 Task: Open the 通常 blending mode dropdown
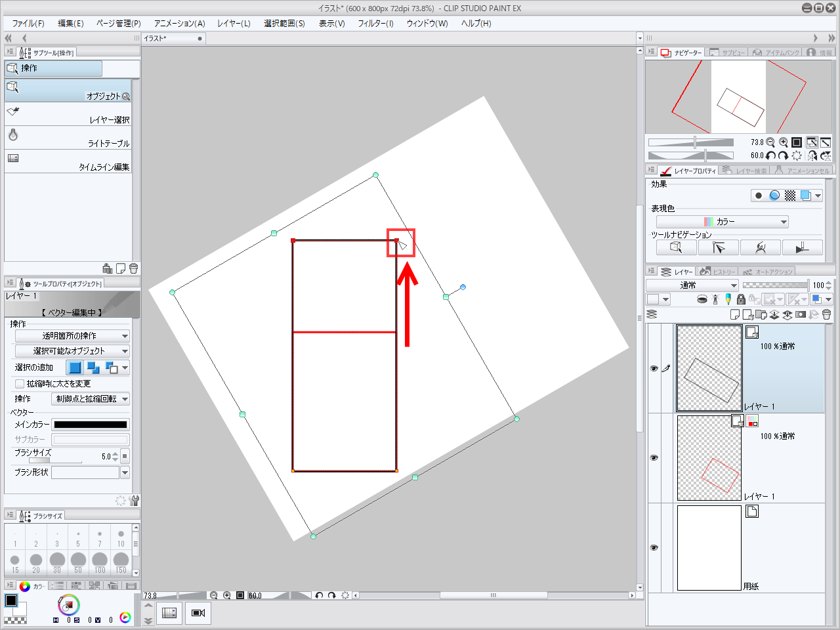692,285
